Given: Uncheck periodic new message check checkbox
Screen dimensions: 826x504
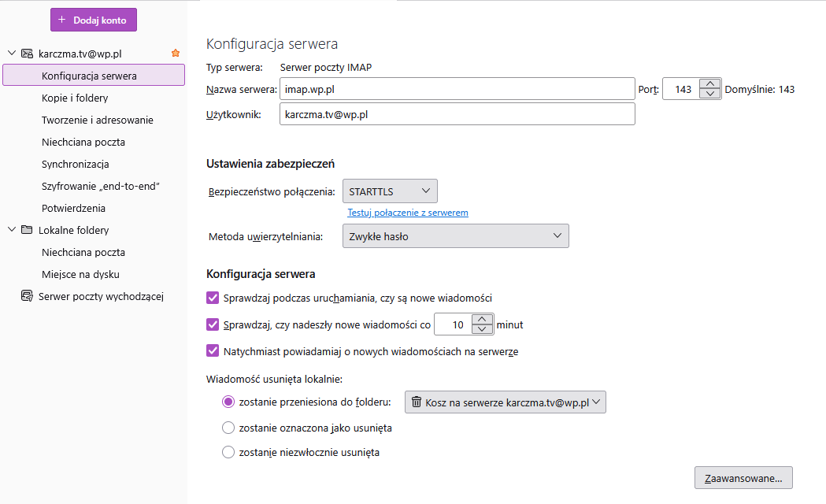Looking at the screenshot, I should 213,324.
